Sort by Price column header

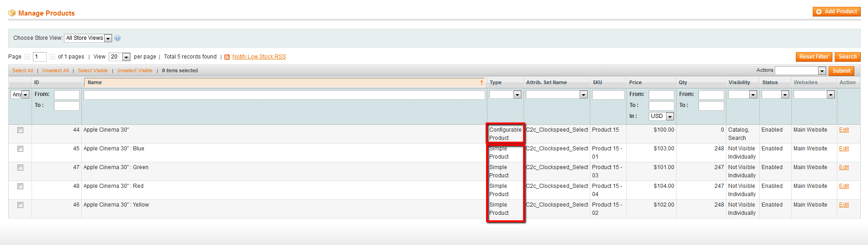[x=635, y=83]
